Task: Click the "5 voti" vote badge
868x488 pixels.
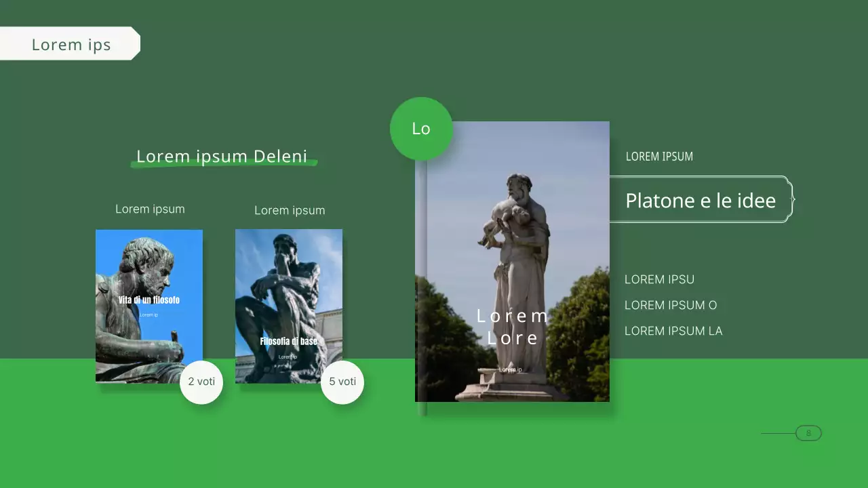Action: pos(342,382)
